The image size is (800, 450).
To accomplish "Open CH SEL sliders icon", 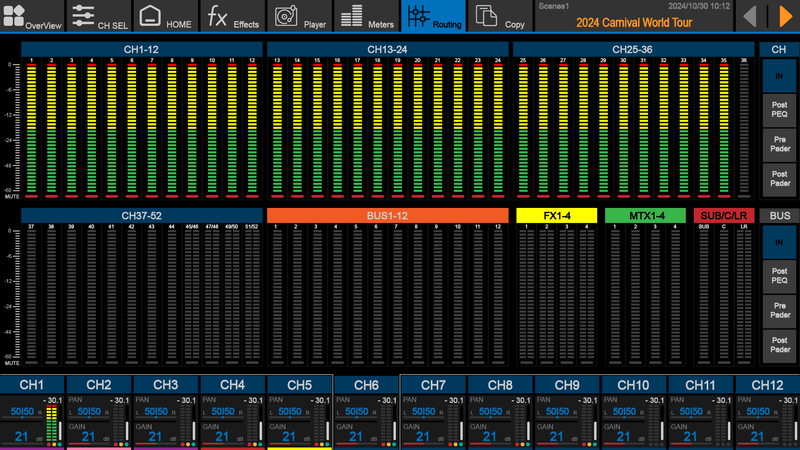I will (x=83, y=15).
